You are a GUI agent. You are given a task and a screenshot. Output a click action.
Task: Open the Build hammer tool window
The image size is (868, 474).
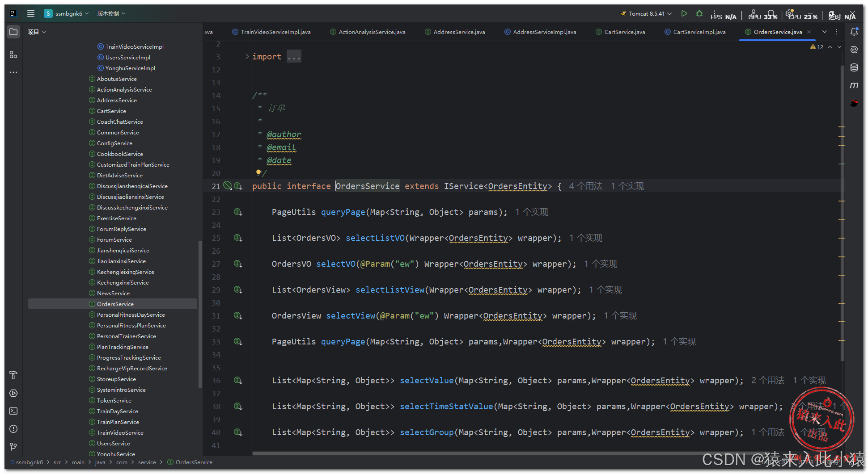click(13, 375)
